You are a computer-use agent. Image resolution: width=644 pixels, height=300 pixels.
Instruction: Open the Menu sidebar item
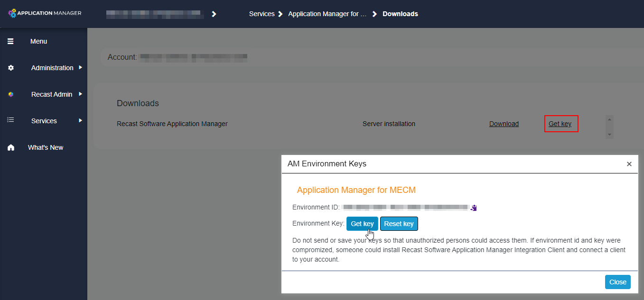[38, 41]
